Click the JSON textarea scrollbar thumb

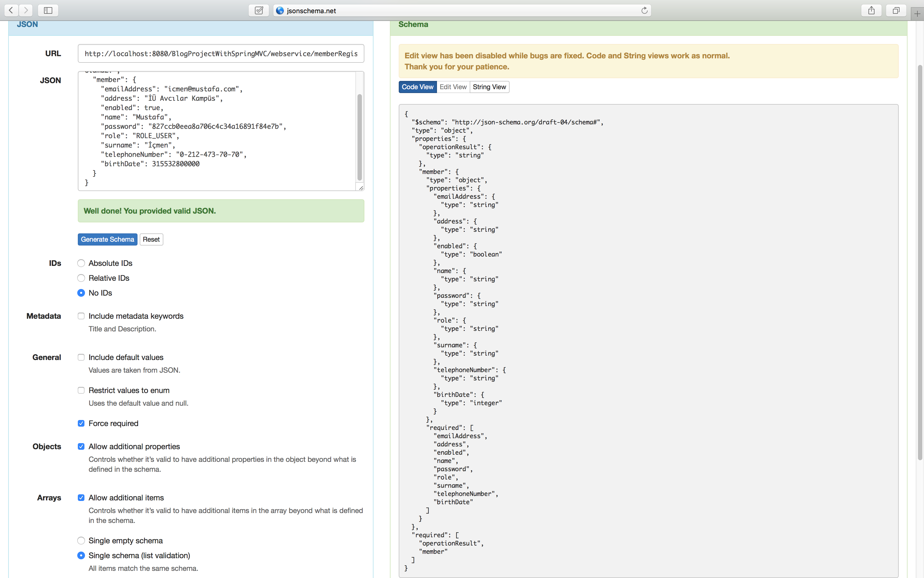pos(360,137)
